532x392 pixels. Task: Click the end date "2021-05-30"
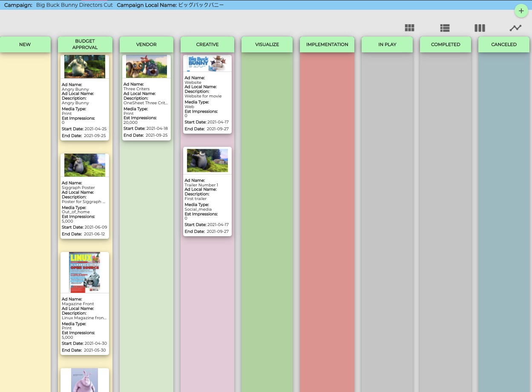point(95,350)
